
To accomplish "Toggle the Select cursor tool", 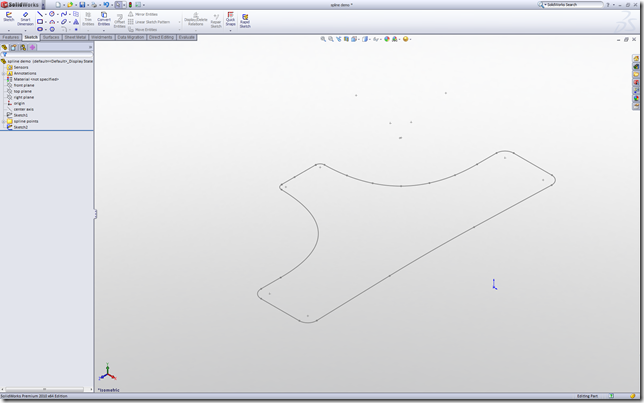I will pyautogui.click(x=118, y=5).
